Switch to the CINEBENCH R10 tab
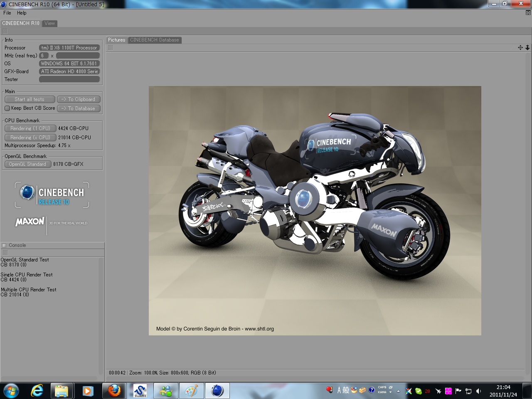Screen dimensions: 532x399 point(21,23)
